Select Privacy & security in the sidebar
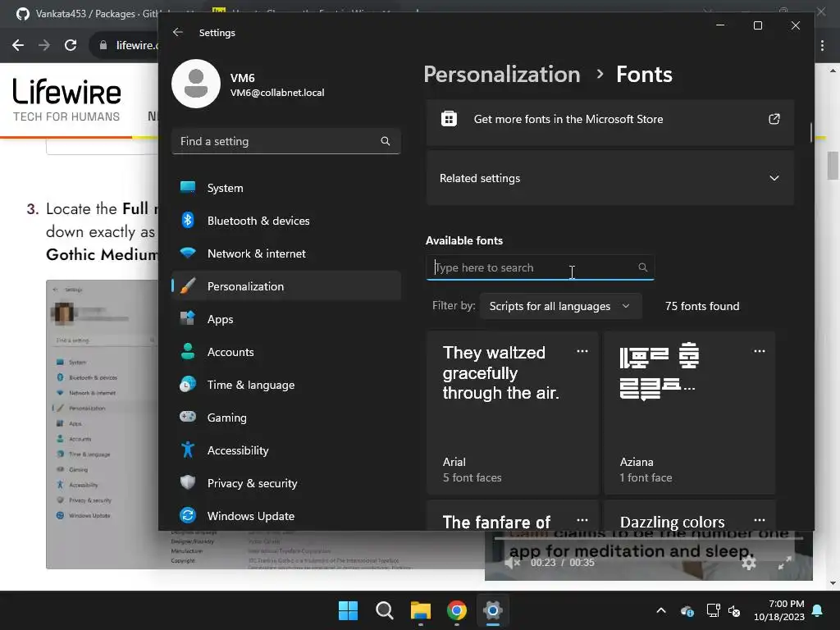 tap(286, 483)
